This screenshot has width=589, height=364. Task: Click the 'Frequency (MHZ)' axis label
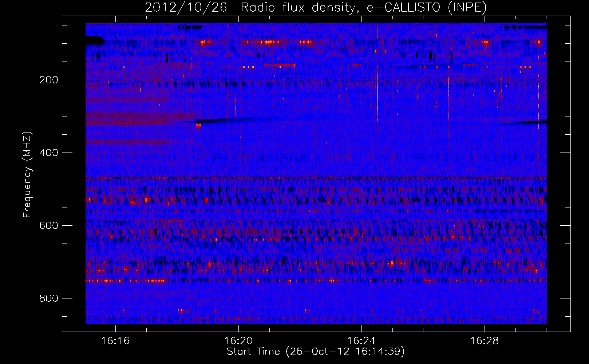pyautogui.click(x=27, y=175)
